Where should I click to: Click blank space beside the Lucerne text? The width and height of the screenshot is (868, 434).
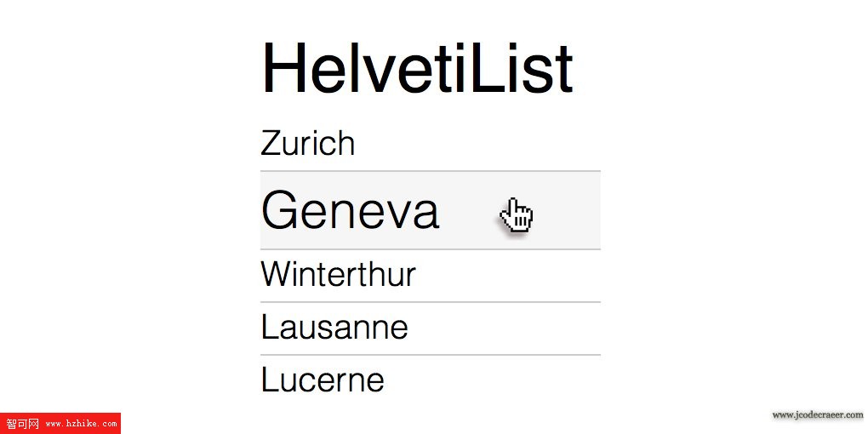pyautogui.click(x=493, y=381)
